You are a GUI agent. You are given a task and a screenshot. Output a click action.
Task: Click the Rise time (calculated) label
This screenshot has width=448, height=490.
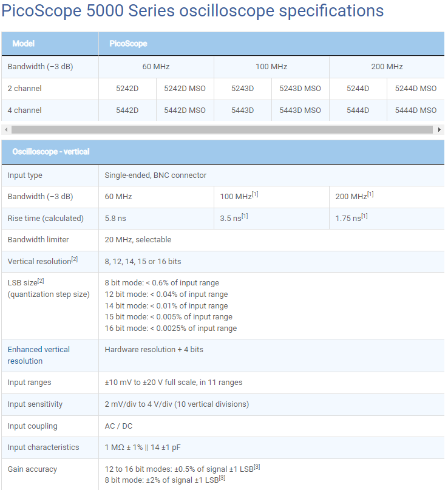[46, 219]
